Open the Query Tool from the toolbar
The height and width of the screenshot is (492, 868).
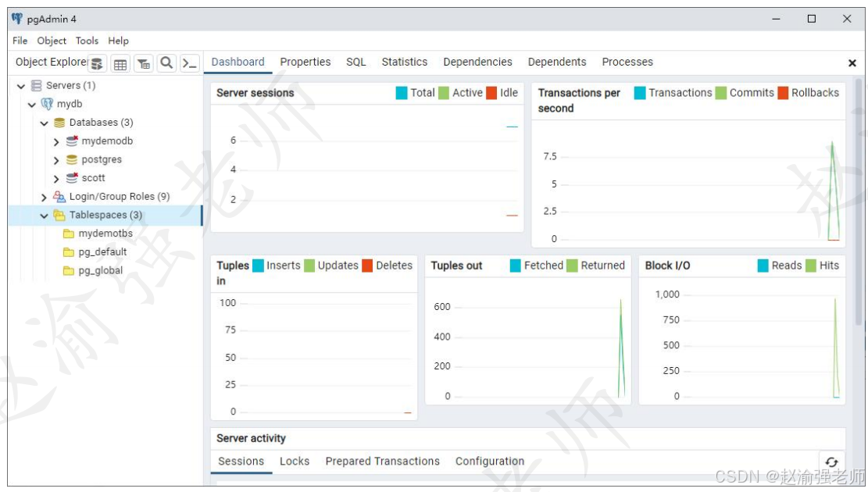coord(95,63)
